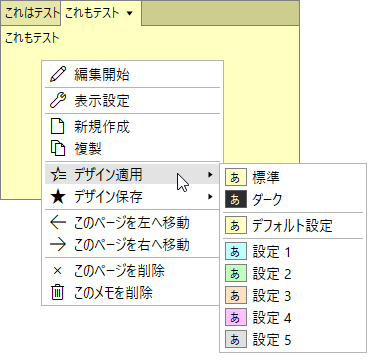Select 新規作成 in the context menu
This screenshot has height=364, width=378.
click(132, 127)
